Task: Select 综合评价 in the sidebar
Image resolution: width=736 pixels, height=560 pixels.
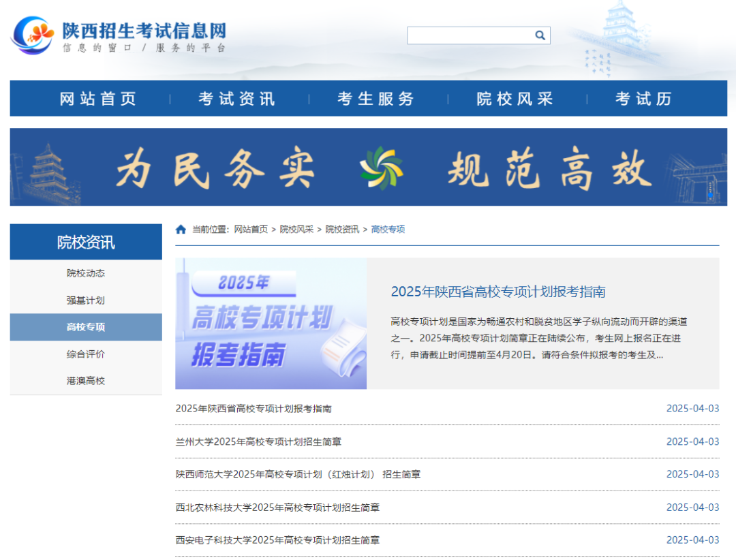Action: coord(85,354)
